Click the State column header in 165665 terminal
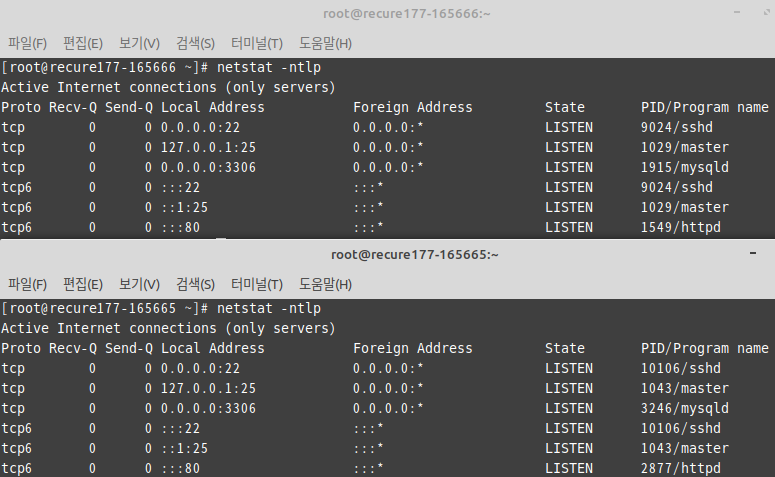This screenshot has height=477, width=775. [x=564, y=348]
